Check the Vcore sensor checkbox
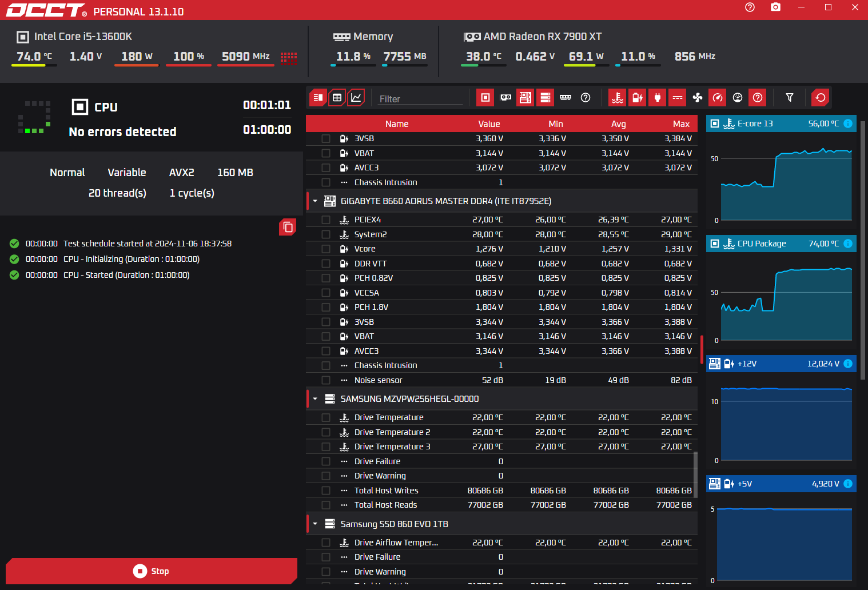Screen dimensions: 868x590 point(326,249)
